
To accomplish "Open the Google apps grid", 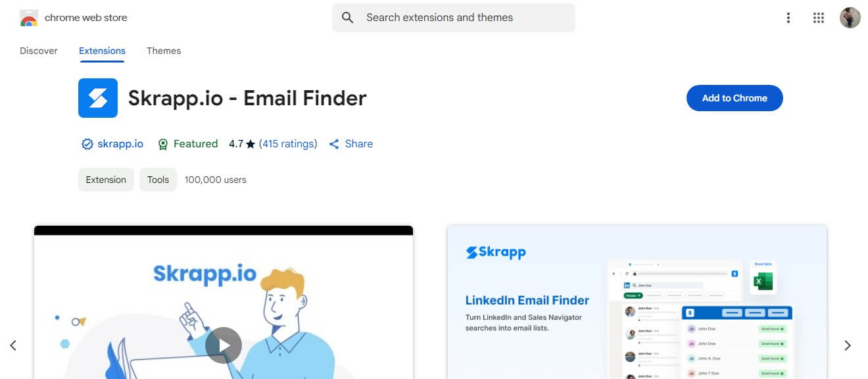I will (819, 18).
